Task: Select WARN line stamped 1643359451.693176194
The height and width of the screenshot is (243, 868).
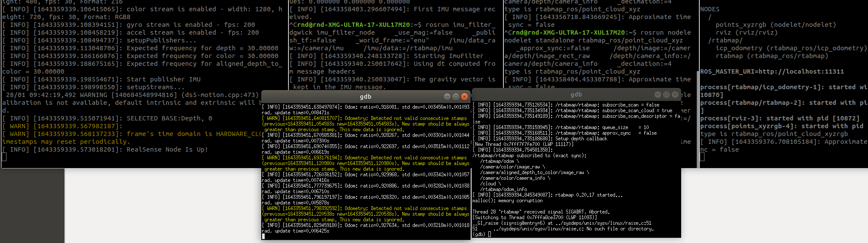Action: (x=366, y=163)
